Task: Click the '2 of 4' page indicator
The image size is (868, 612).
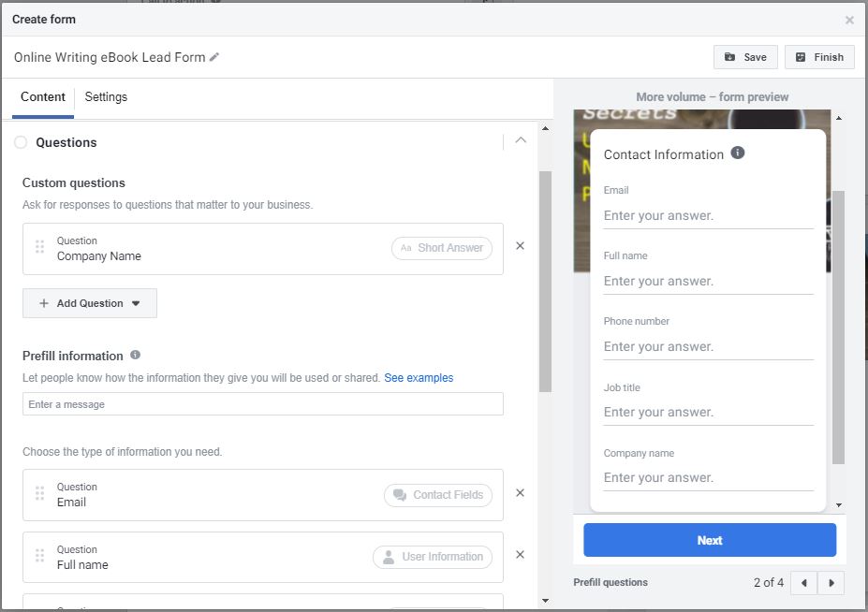Action: tap(769, 583)
